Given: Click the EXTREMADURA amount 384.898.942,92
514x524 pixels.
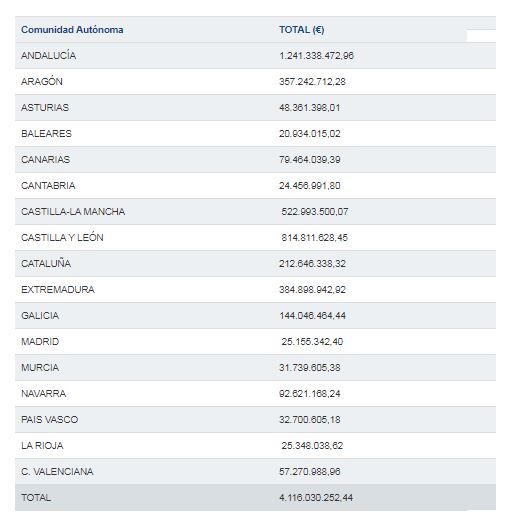Looking at the screenshot, I should tap(312, 290).
